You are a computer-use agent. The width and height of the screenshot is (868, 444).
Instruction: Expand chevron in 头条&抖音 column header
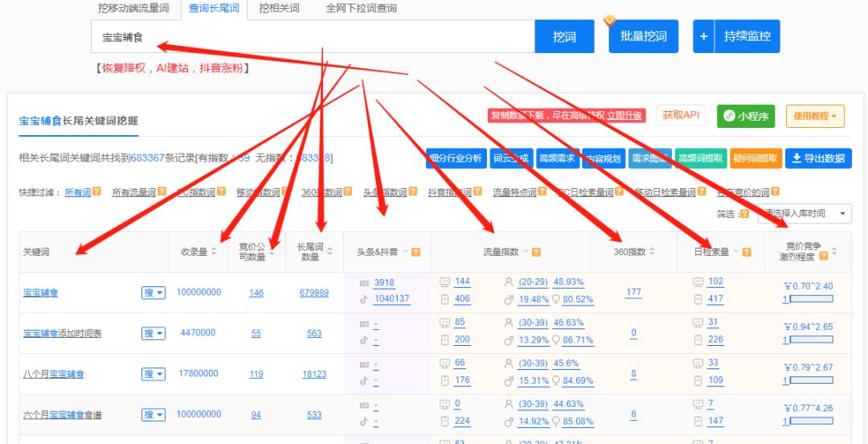405,252
